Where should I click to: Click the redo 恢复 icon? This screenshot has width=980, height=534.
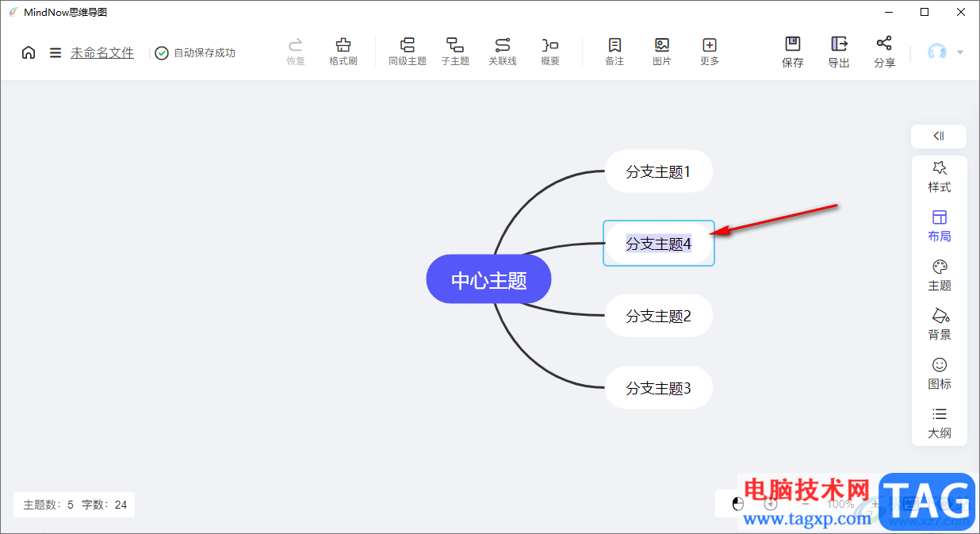click(x=296, y=52)
